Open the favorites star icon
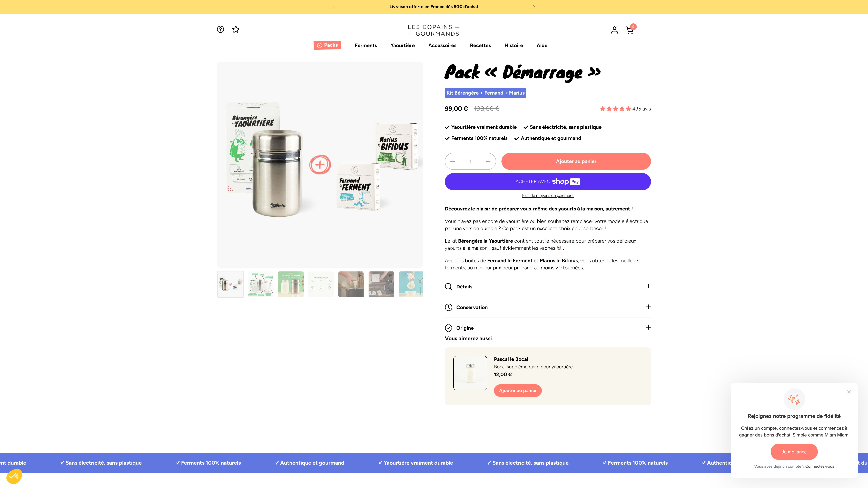Image resolution: width=868 pixels, height=488 pixels. click(236, 29)
